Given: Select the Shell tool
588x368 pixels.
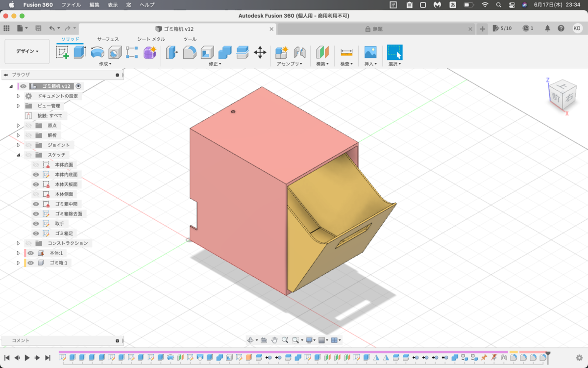Looking at the screenshot, I should (x=207, y=53).
